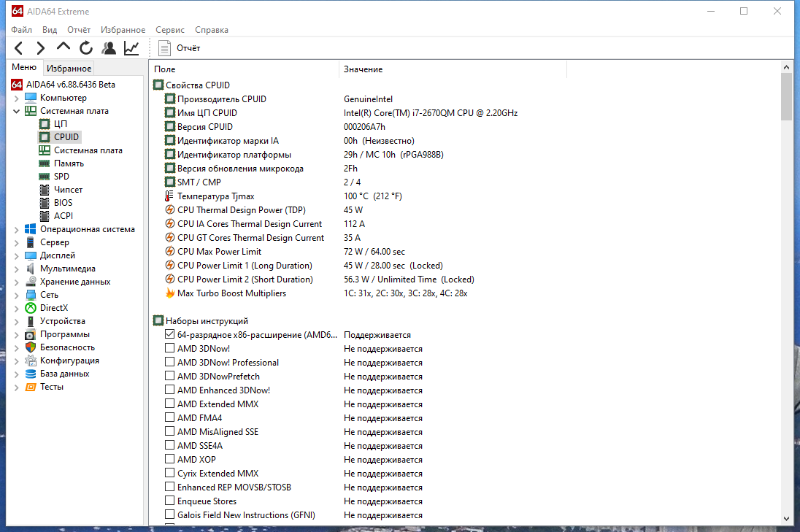The image size is (800, 532).
Task: Expand the Конфигурация tree node
Action: pyautogui.click(x=16, y=361)
